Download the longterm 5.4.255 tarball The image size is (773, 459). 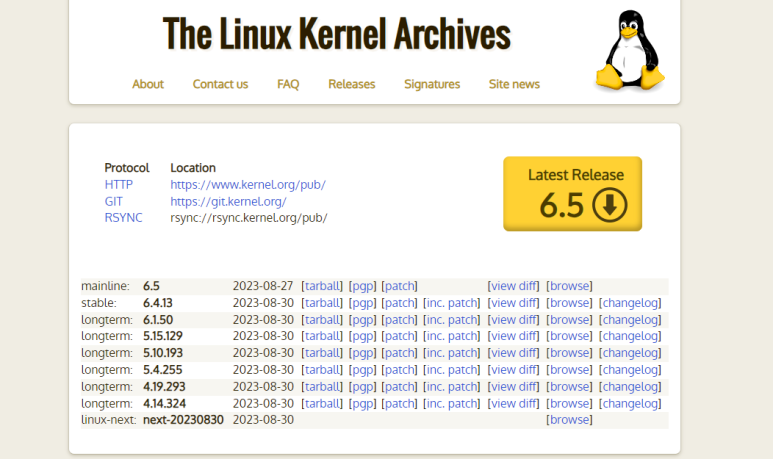322,370
